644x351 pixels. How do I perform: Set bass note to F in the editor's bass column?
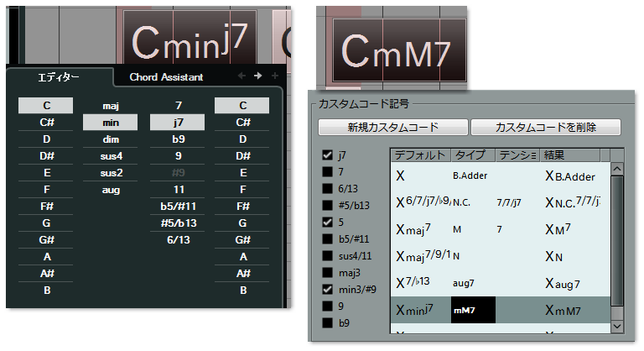pyautogui.click(x=241, y=190)
